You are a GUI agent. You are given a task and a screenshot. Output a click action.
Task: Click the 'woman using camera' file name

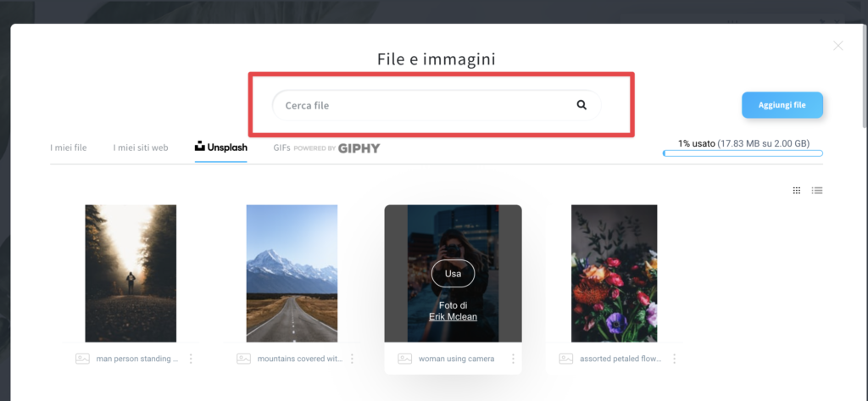pyautogui.click(x=456, y=359)
